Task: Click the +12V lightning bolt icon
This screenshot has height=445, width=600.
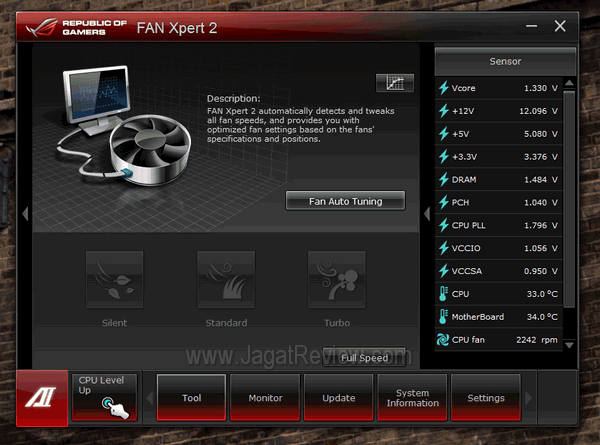Action: pos(444,111)
